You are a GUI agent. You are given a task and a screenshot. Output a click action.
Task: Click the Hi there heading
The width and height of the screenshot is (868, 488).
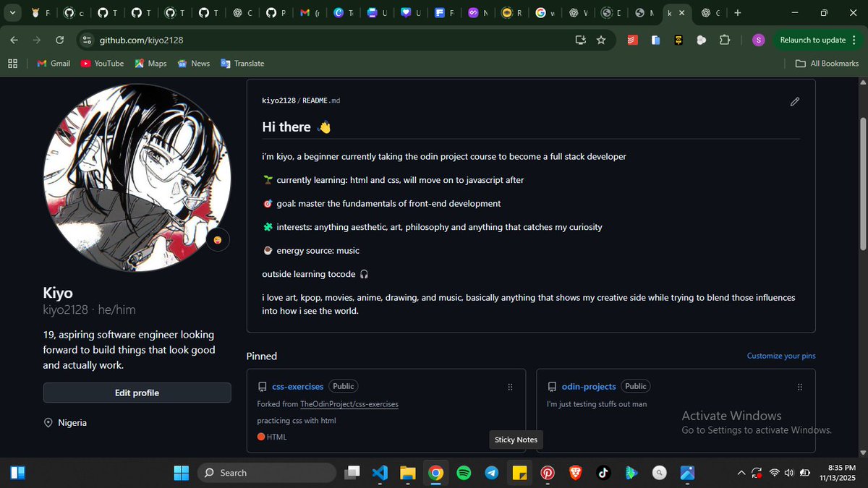tap(286, 127)
